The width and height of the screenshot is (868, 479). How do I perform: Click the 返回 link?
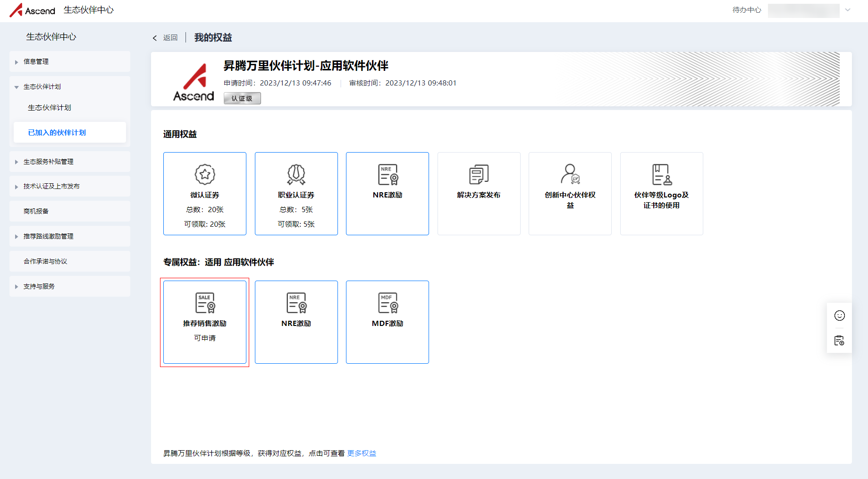click(170, 38)
